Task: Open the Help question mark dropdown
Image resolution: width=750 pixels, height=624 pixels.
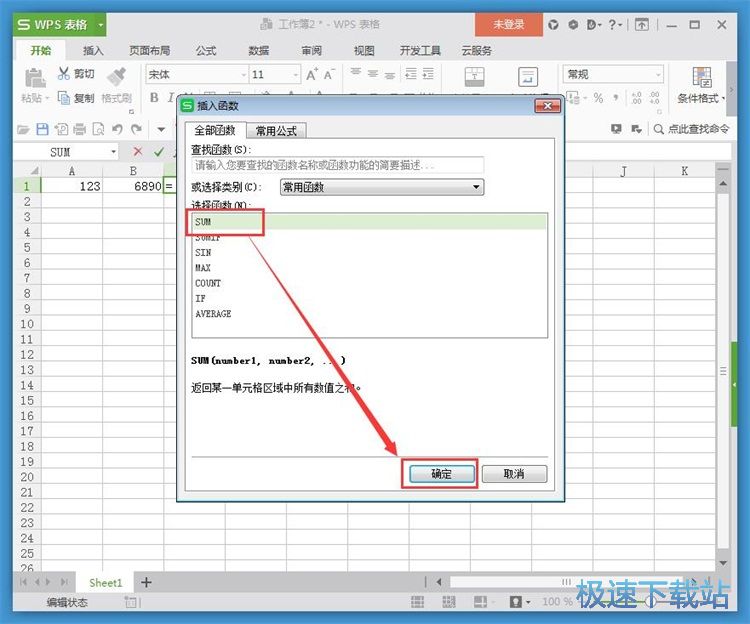Action: click(x=615, y=24)
